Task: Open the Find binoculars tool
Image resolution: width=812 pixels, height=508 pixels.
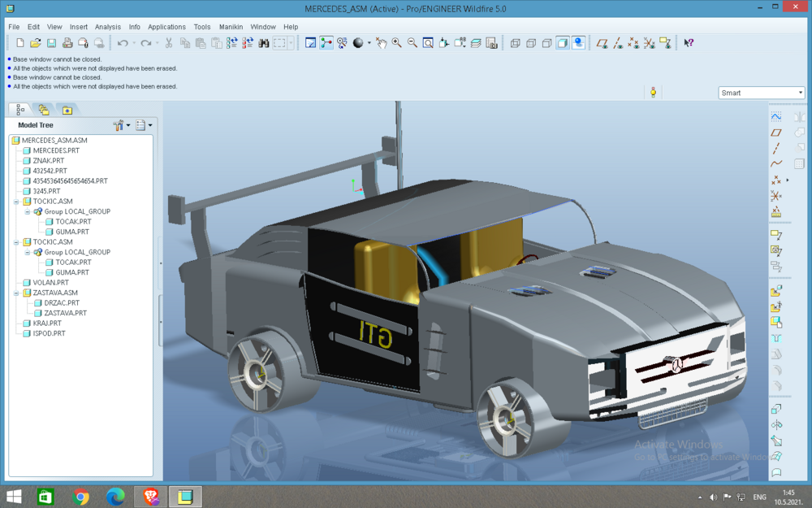Action: pos(264,43)
